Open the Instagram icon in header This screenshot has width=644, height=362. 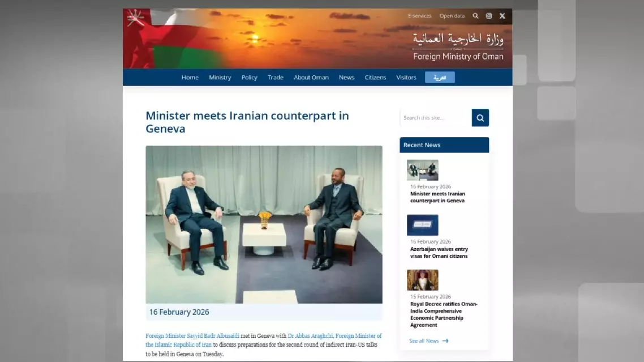pyautogui.click(x=489, y=16)
